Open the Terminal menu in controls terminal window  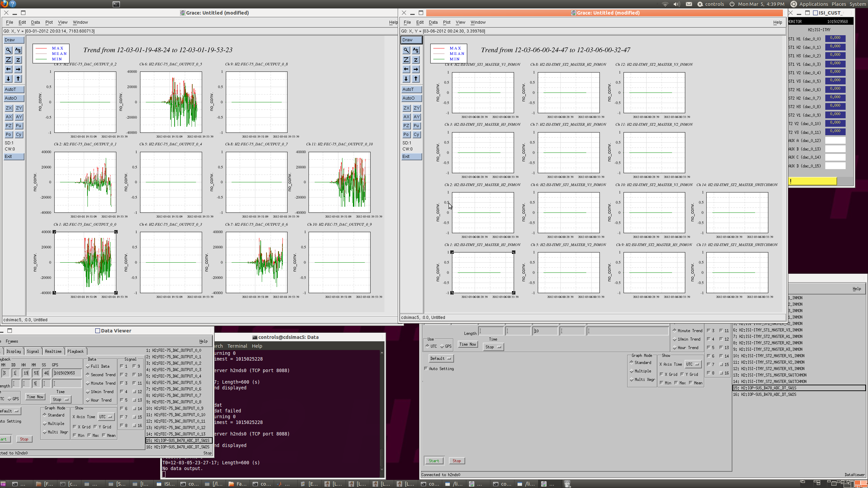[237, 346]
